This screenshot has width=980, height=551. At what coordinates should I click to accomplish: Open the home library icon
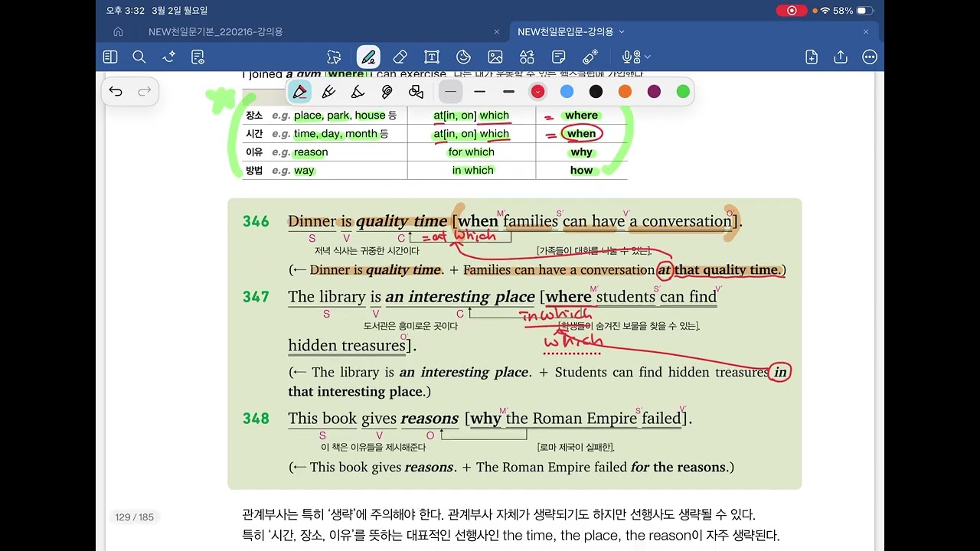pos(118,32)
